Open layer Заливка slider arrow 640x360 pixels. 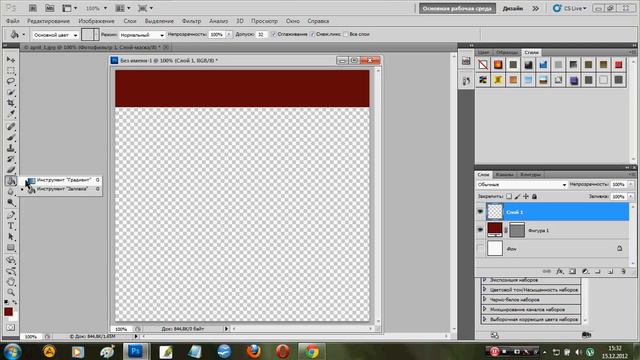pos(631,197)
